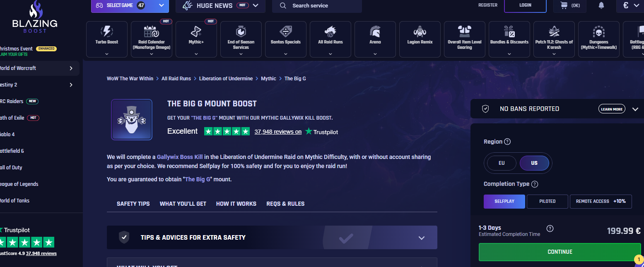Screen dimensions: 644x267
Task: Switch to Safety Tips tab
Action: coord(133,204)
